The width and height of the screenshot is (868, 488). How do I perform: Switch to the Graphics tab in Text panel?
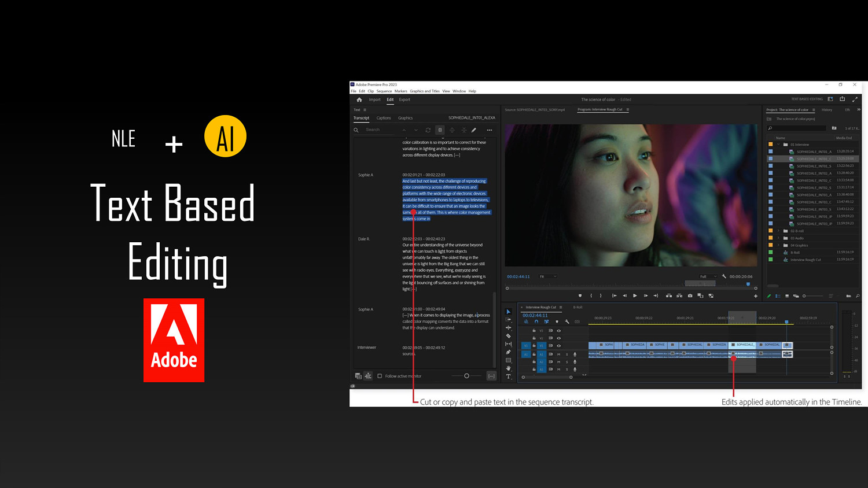tap(406, 118)
